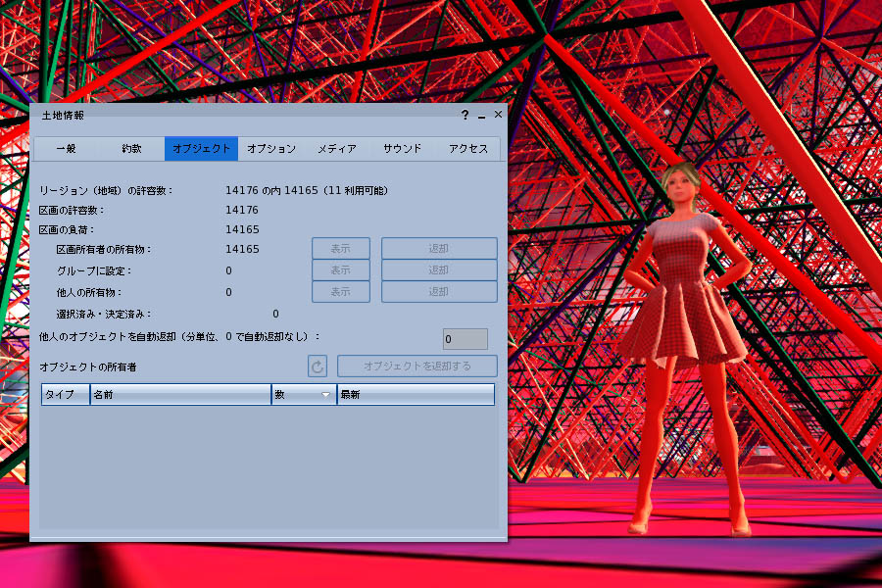Click the 区画の許容数 label
Image resolution: width=882 pixels, height=588 pixels.
tap(72, 211)
